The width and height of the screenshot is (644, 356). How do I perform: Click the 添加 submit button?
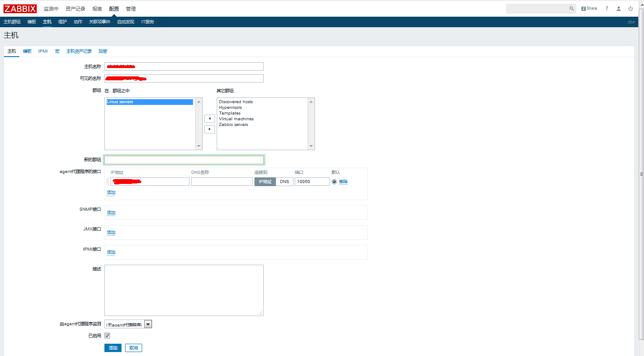[113, 348]
